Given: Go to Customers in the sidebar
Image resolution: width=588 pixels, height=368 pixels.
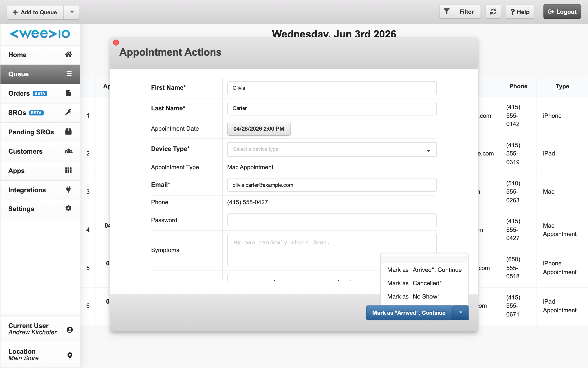Looking at the screenshot, I should (x=40, y=151).
